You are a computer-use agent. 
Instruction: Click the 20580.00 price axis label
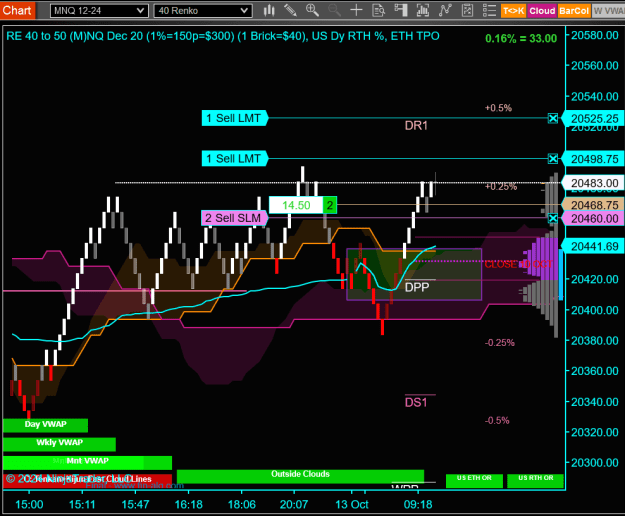point(595,35)
